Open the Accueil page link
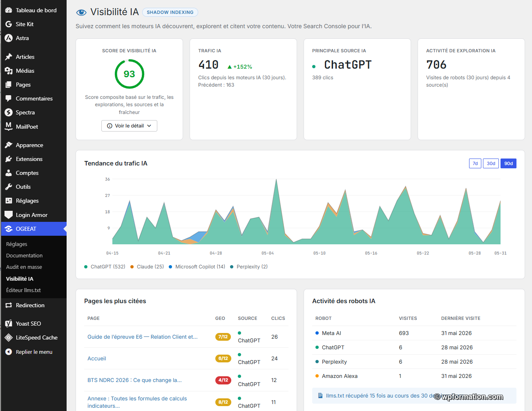Image resolution: width=532 pixels, height=411 pixels. [97, 358]
